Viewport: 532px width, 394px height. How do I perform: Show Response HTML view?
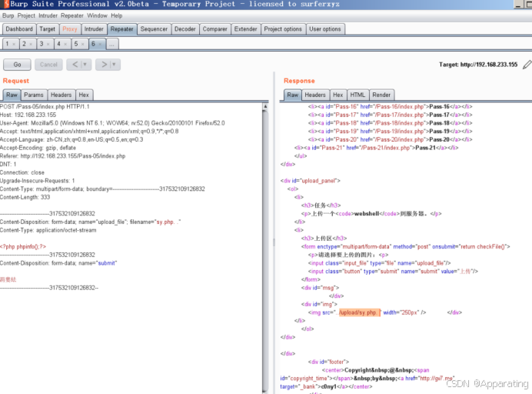click(x=357, y=95)
